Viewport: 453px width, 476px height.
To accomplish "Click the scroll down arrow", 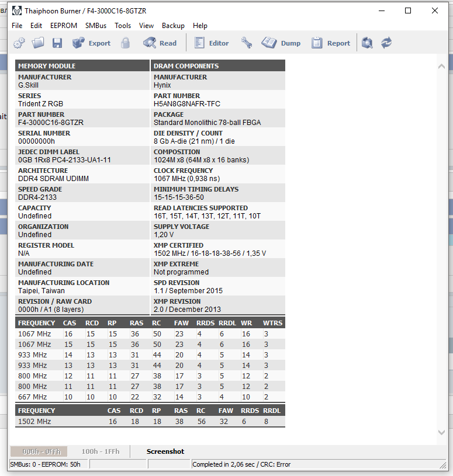I will [441, 432].
